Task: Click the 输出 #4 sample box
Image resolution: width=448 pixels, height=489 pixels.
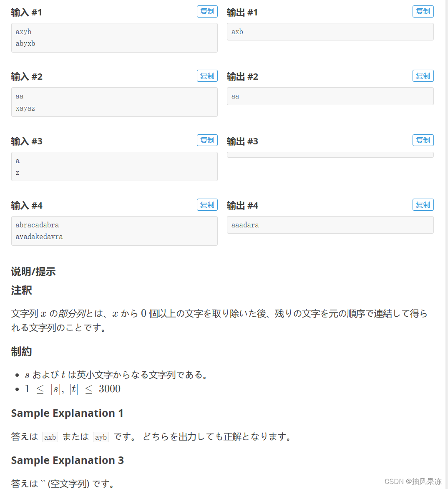Action: click(x=330, y=225)
